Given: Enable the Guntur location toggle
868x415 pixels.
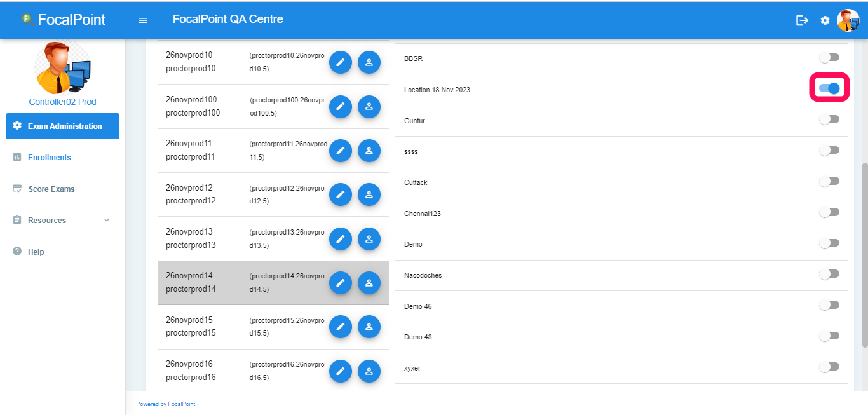Looking at the screenshot, I should point(829,118).
